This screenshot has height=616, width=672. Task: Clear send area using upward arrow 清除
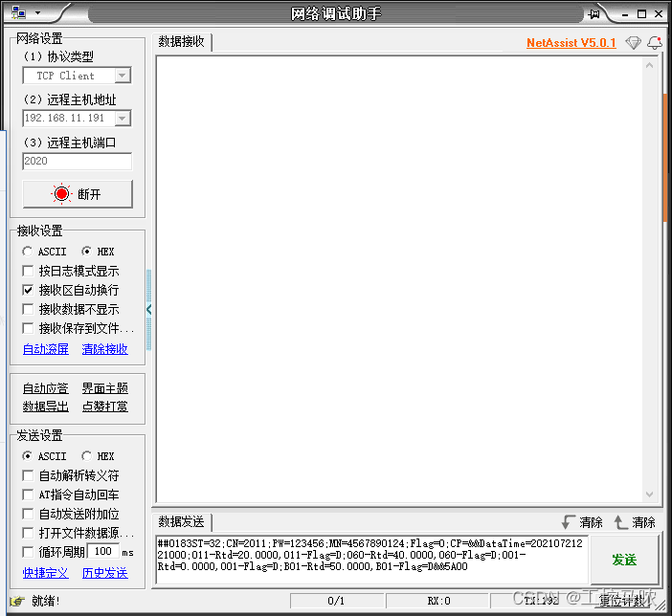click(635, 522)
